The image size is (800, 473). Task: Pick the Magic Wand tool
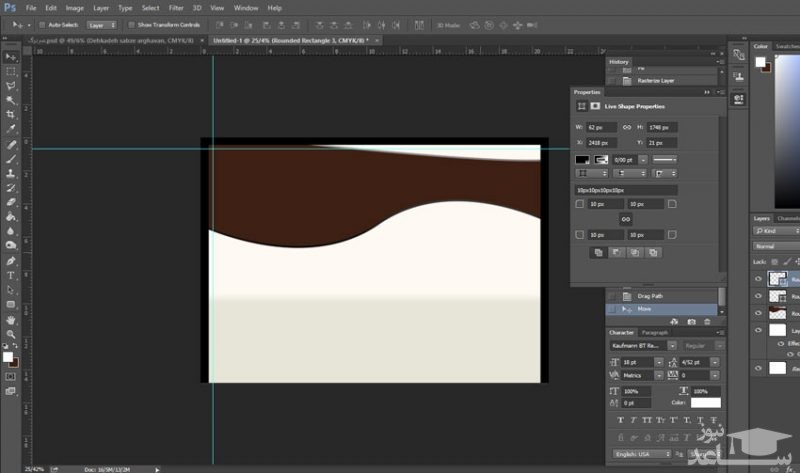pyautogui.click(x=10, y=100)
